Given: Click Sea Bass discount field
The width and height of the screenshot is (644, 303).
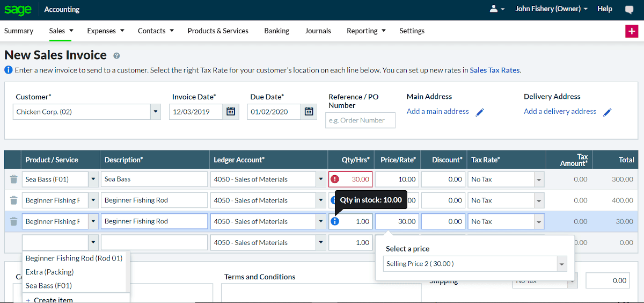Looking at the screenshot, I should [x=443, y=179].
